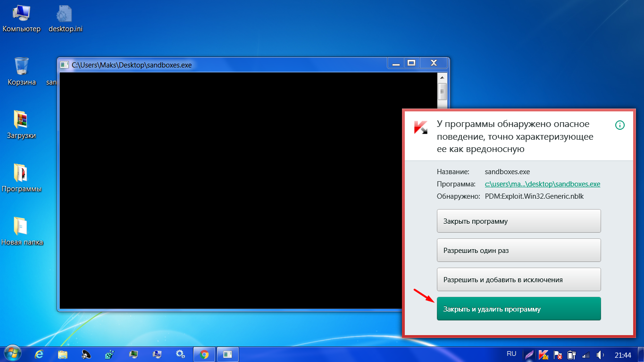
Task: Open the speaker app on taskbar
Action: 86,354
